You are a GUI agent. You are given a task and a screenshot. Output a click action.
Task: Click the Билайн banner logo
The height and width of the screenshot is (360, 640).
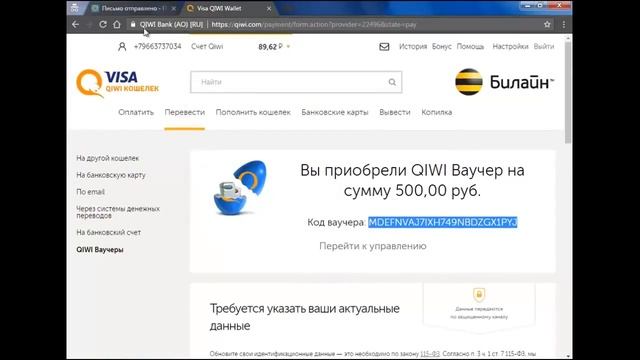coord(504,82)
